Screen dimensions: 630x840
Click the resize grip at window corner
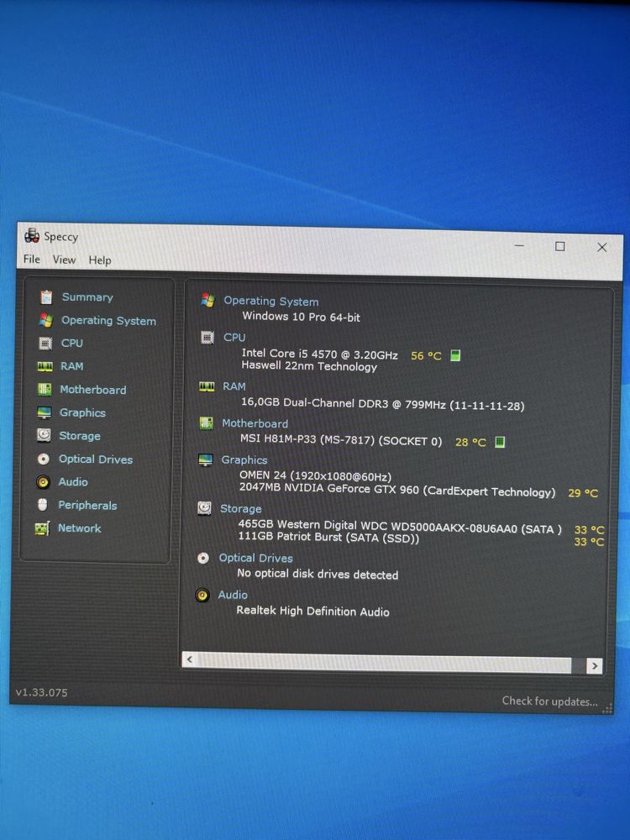tap(607, 709)
